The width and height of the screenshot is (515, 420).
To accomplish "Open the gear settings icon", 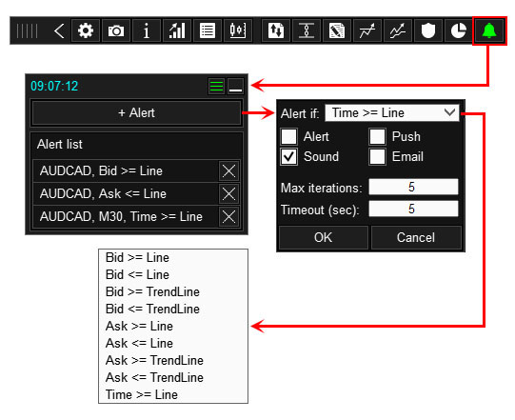I will pos(86,30).
